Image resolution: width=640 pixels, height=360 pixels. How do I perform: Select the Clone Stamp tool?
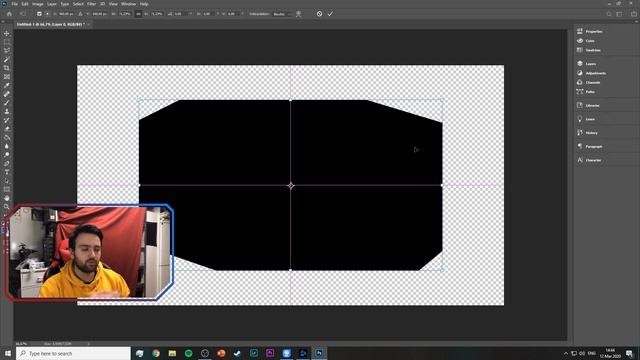pos(7,111)
